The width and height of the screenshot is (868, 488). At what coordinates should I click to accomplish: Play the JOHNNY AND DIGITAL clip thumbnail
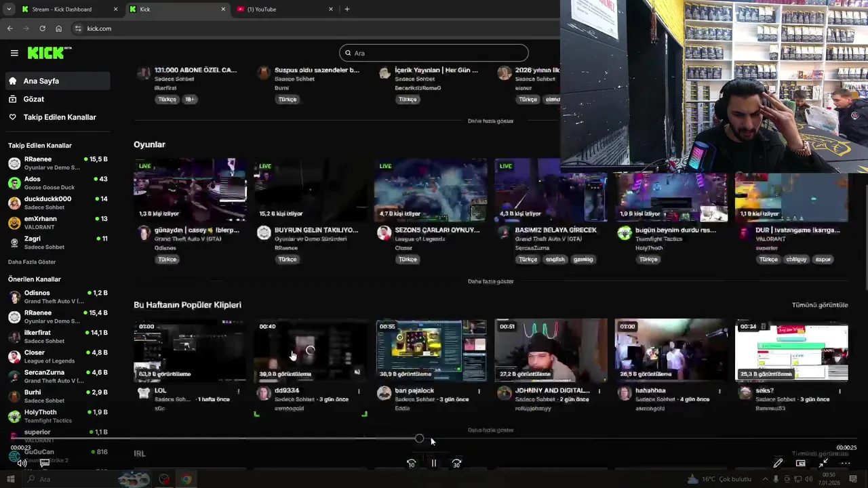tap(551, 350)
